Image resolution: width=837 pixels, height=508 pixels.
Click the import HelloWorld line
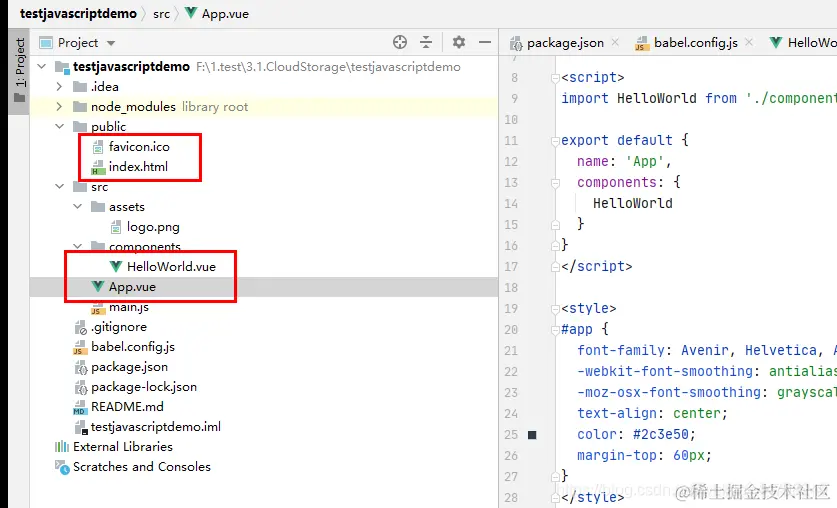pos(699,98)
